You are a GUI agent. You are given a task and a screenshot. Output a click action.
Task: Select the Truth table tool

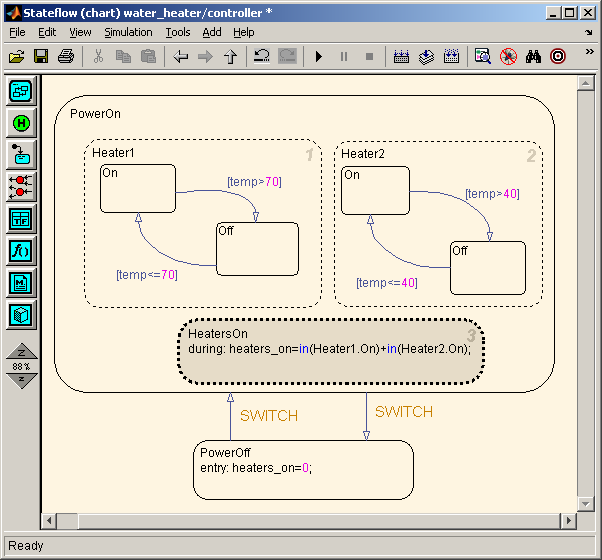pyautogui.click(x=21, y=219)
